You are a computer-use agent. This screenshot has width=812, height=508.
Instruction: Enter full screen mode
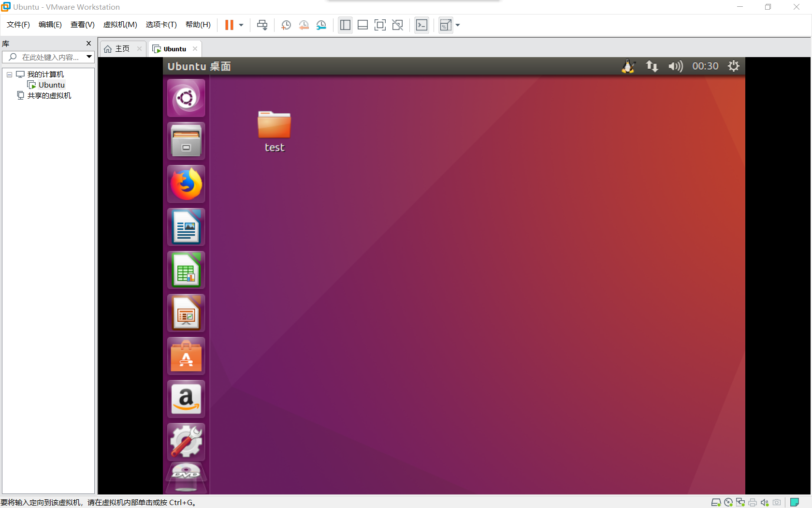(380, 25)
